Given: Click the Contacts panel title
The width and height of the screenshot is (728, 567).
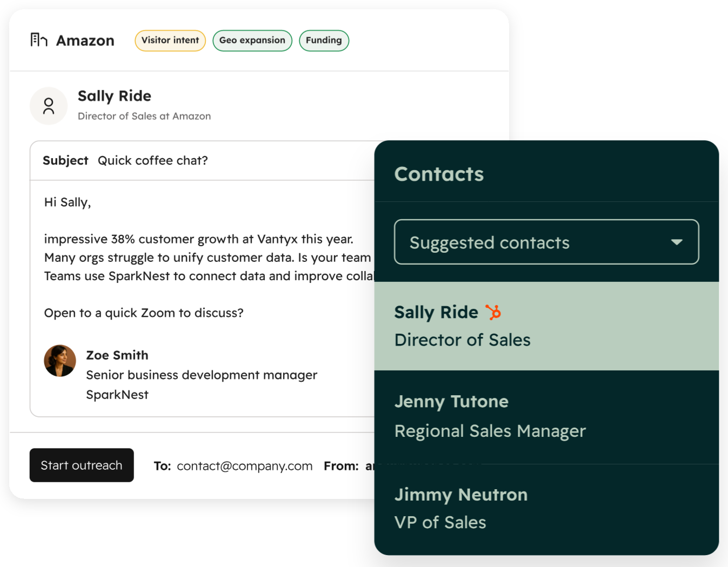Looking at the screenshot, I should (x=439, y=174).
